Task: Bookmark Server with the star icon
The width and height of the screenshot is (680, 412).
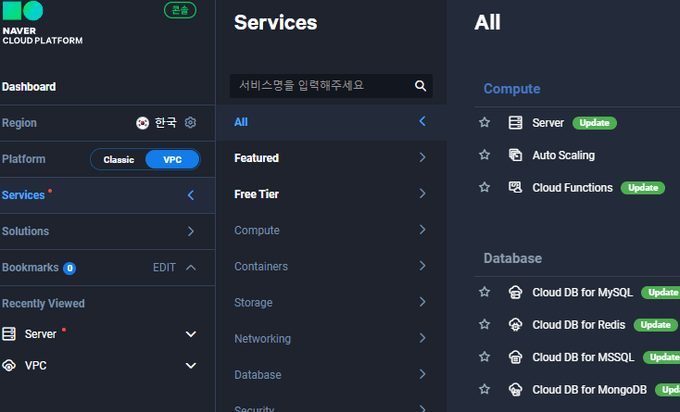Action: click(485, 123)
